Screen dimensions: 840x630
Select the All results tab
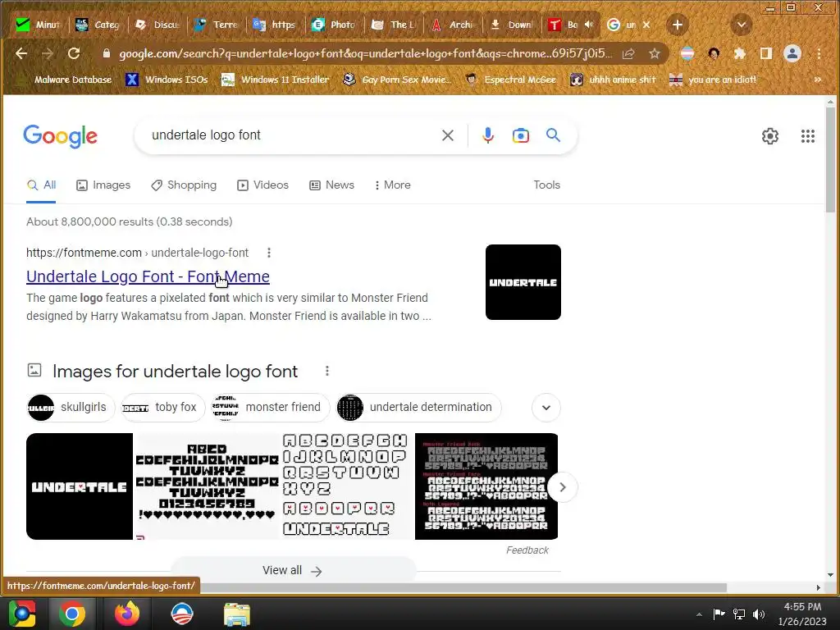pos(41,185)
